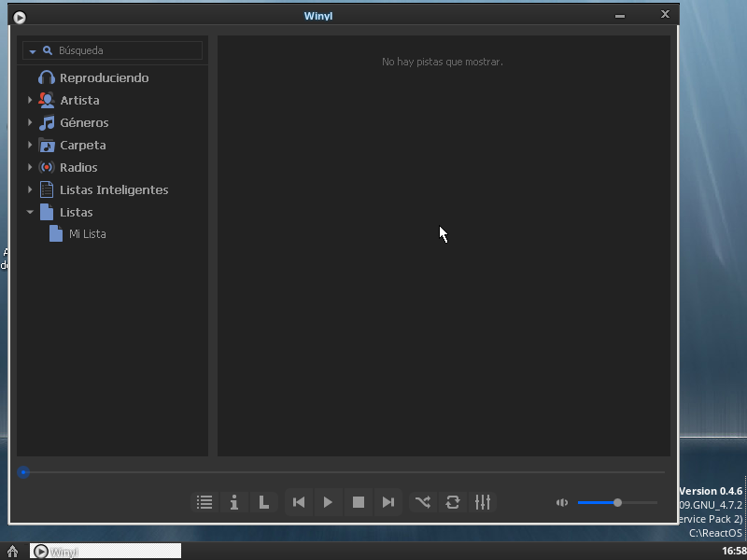Skip to previous track
747x560 pixels.
point(299,502)
